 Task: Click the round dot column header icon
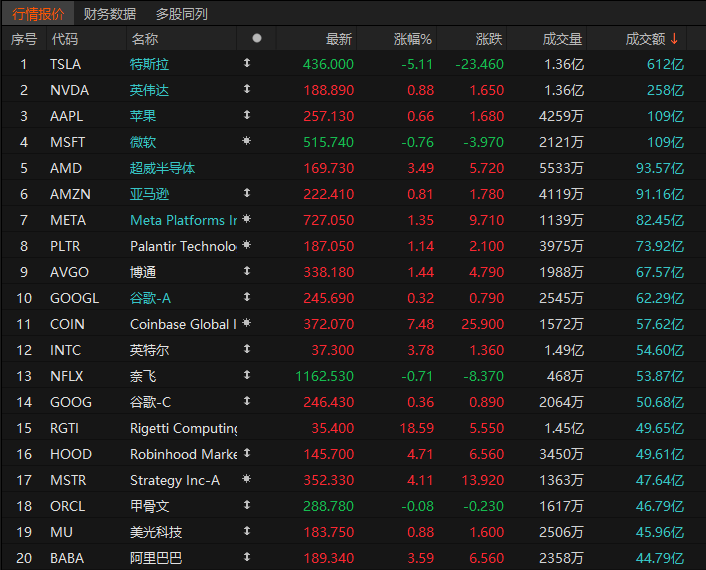click(x=257, y=38)
